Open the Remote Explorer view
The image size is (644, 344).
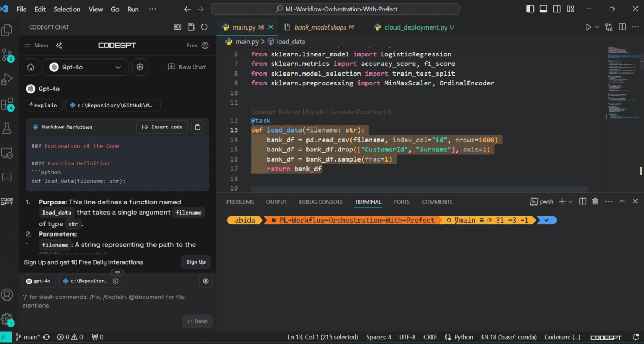(7, 153)
